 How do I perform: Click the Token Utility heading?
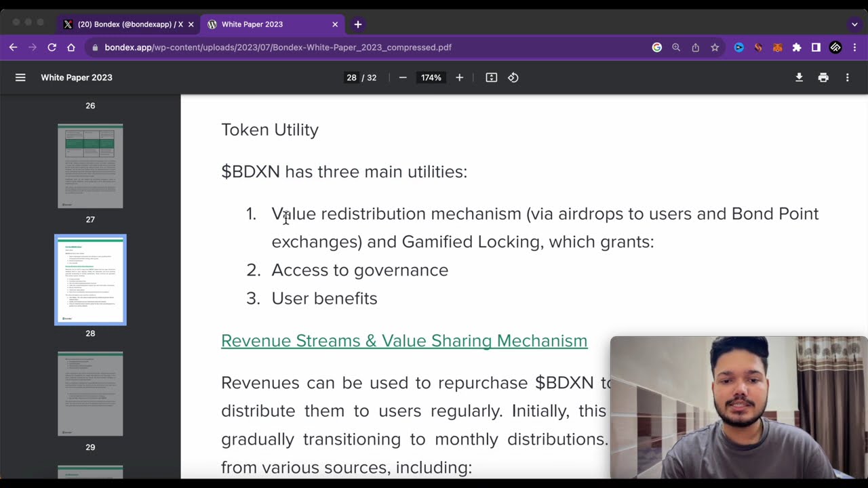tap(270, 129)
